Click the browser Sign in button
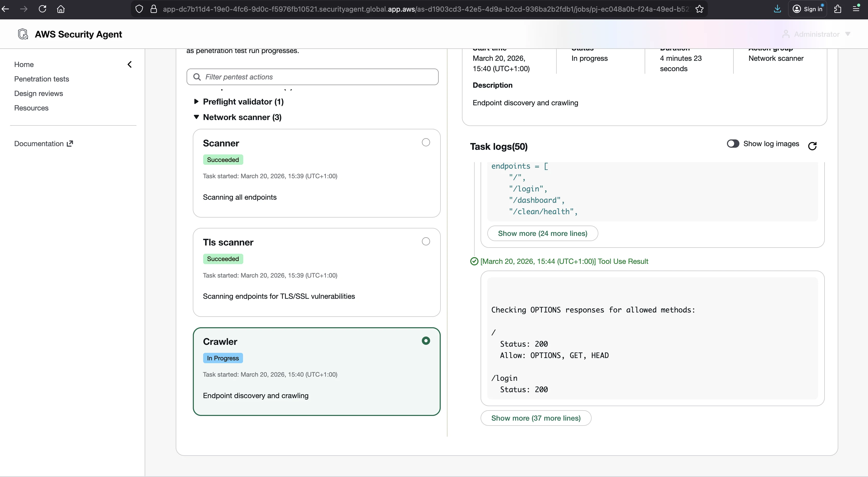 pos(807,9)
